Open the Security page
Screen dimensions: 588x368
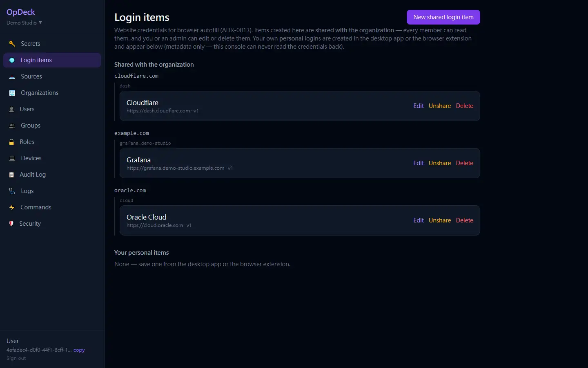52,224
